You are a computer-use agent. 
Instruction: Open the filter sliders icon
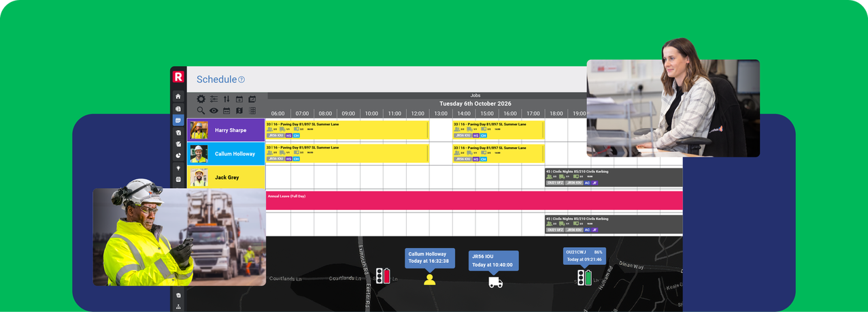(214, 99)
